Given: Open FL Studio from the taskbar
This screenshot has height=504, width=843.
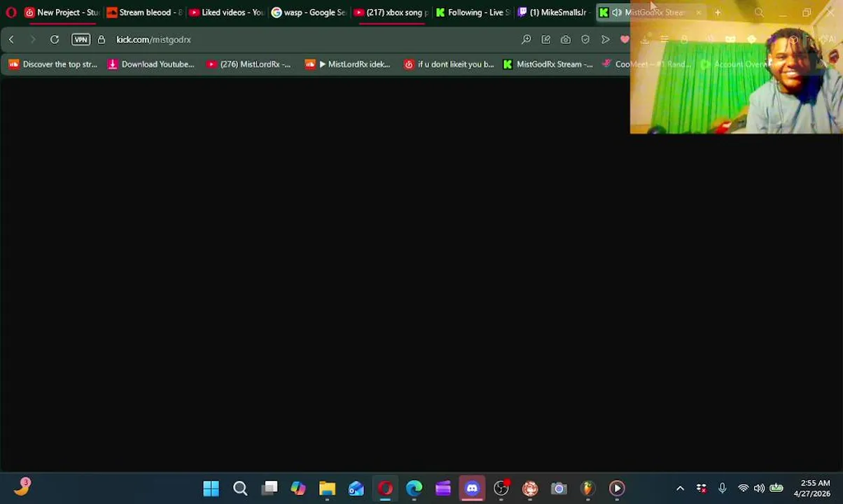Looking at the screenshot, I should [x=588, y=489].
